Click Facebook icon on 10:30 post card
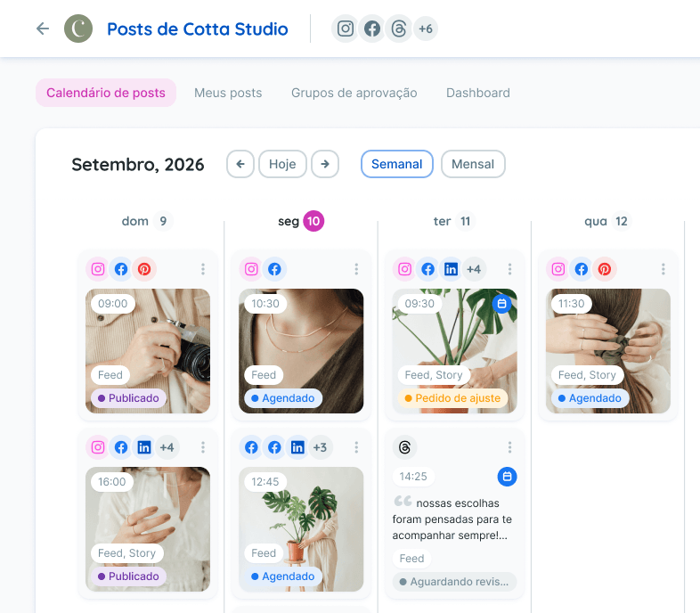The height and width of the screenshot is (613, 700). click(274, 269)
